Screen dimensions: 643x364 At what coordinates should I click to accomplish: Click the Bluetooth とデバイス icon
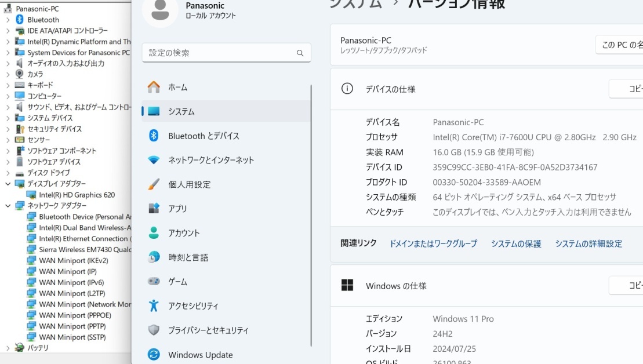pyautogui.click(x=153, y=136)
